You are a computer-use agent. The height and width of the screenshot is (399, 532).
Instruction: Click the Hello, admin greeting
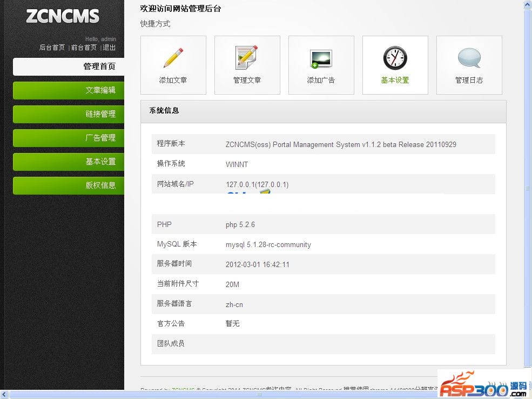pos(100,39)
